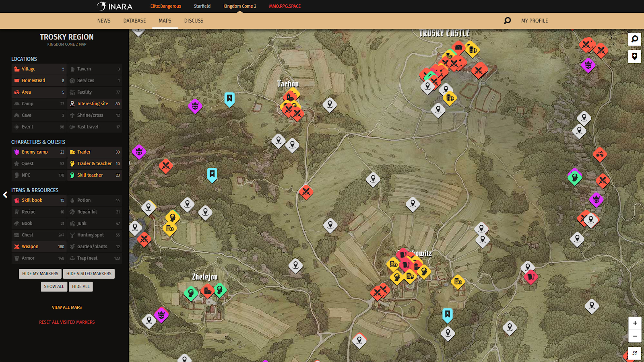Select the Zhelejov red village marker
644x362 pixels.
[x=208, y=290]
